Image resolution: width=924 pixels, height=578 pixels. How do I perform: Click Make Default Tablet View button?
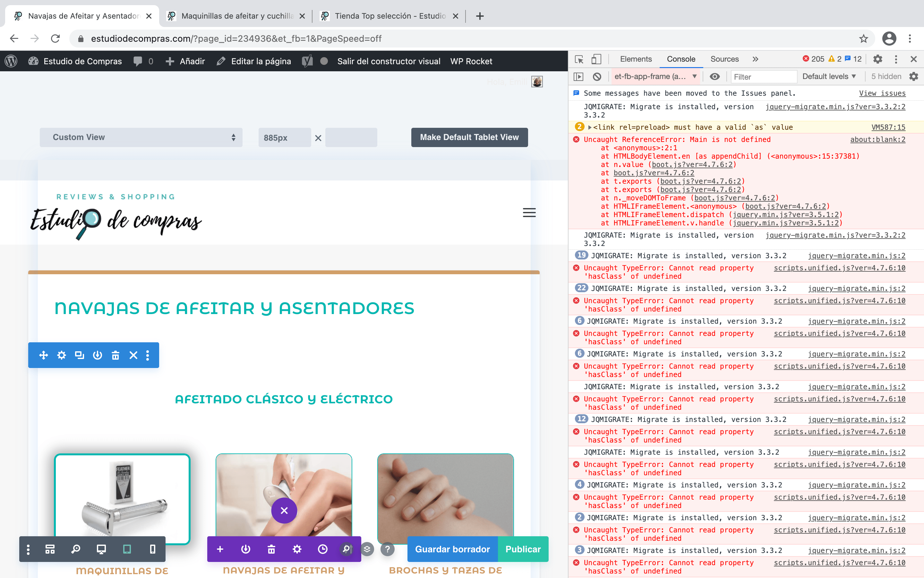tap(469, 137)
